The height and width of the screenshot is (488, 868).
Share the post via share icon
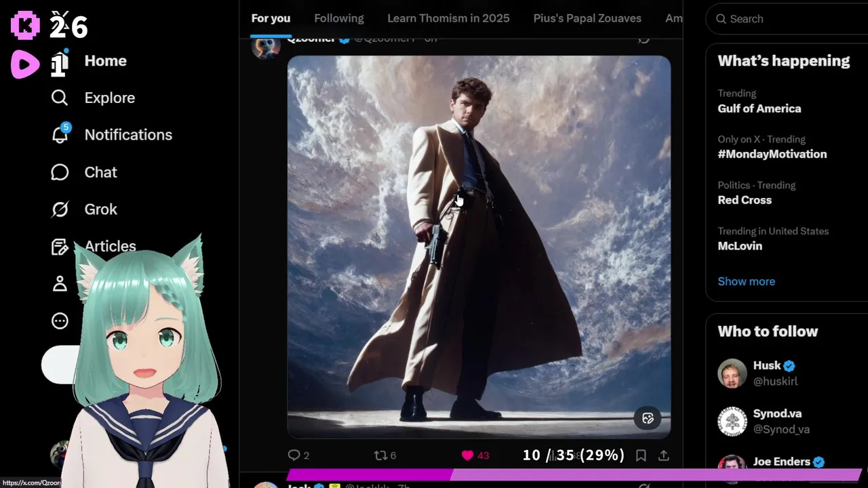664,455
